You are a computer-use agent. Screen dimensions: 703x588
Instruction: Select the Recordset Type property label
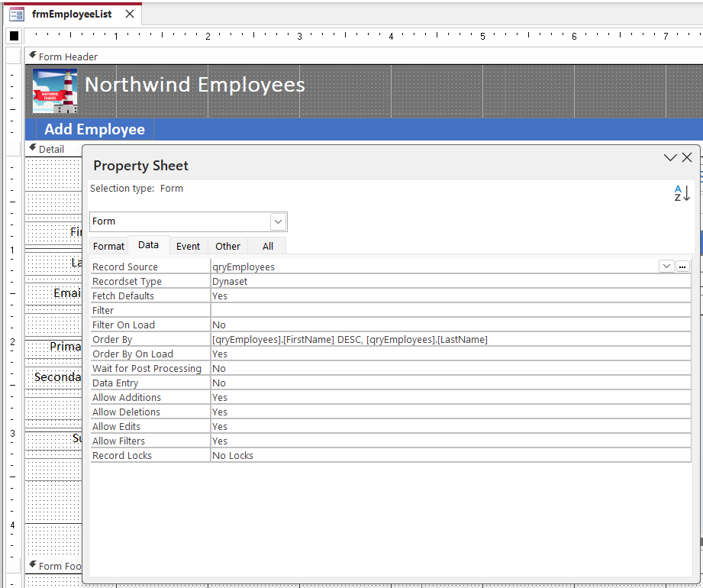point(127,281)
